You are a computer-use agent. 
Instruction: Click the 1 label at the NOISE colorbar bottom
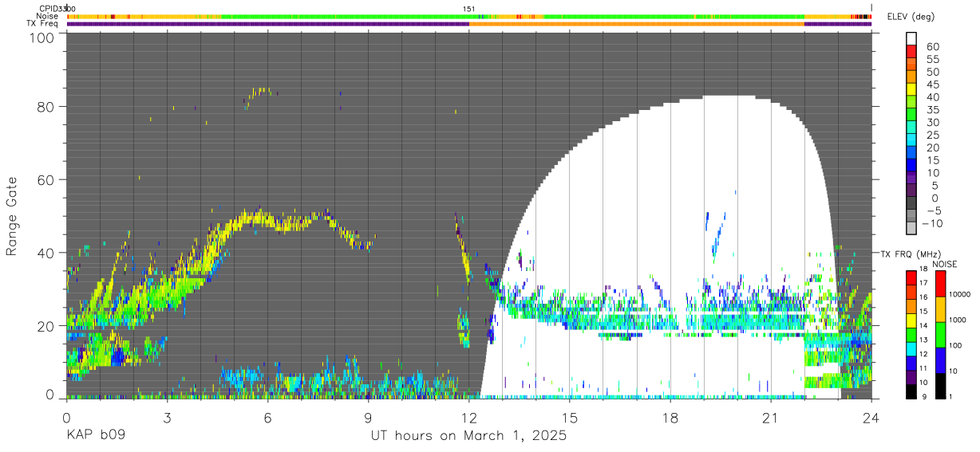click(950, 397)
